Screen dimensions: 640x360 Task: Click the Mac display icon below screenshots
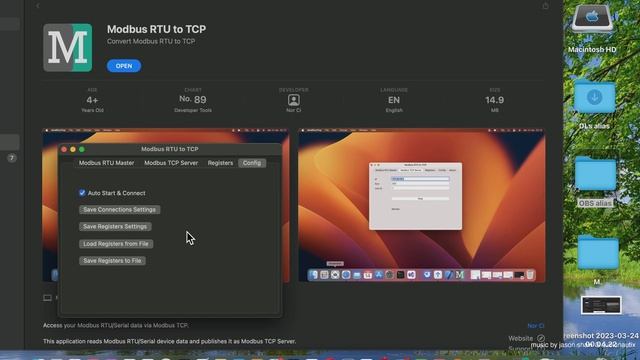click(47, 298)
